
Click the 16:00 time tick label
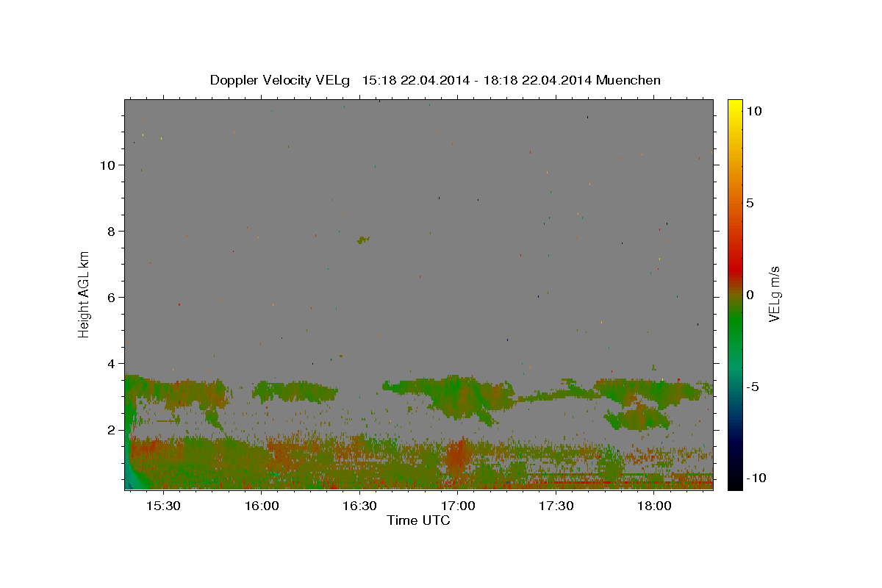point(261,506)
